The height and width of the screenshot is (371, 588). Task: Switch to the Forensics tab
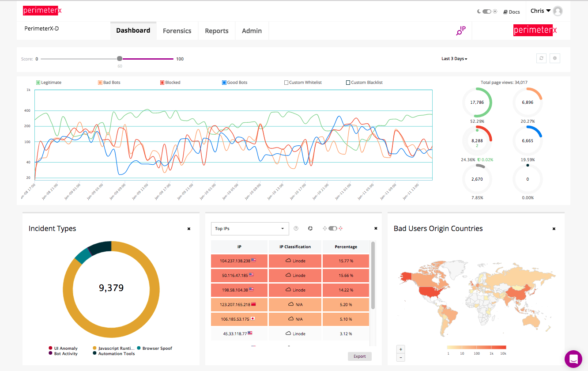[x=177, y=31]
